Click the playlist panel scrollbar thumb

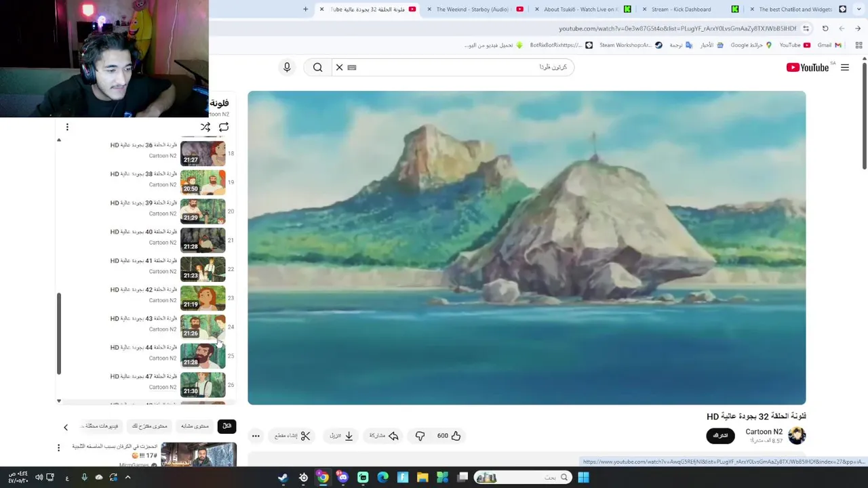click(59, 333)
